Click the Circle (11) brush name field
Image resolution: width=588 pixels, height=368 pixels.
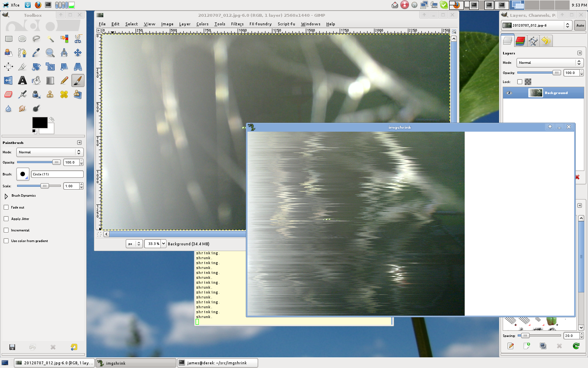pos(57,174)
